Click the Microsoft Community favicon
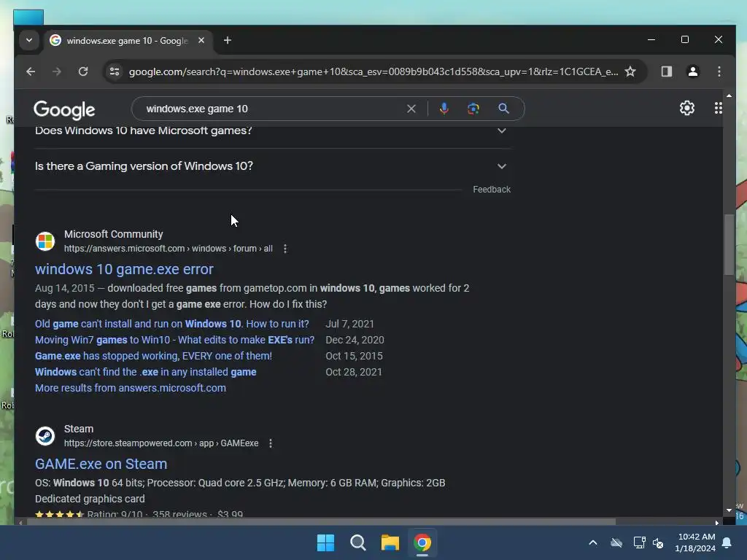The image size is (747, 560). click(45, 241)
